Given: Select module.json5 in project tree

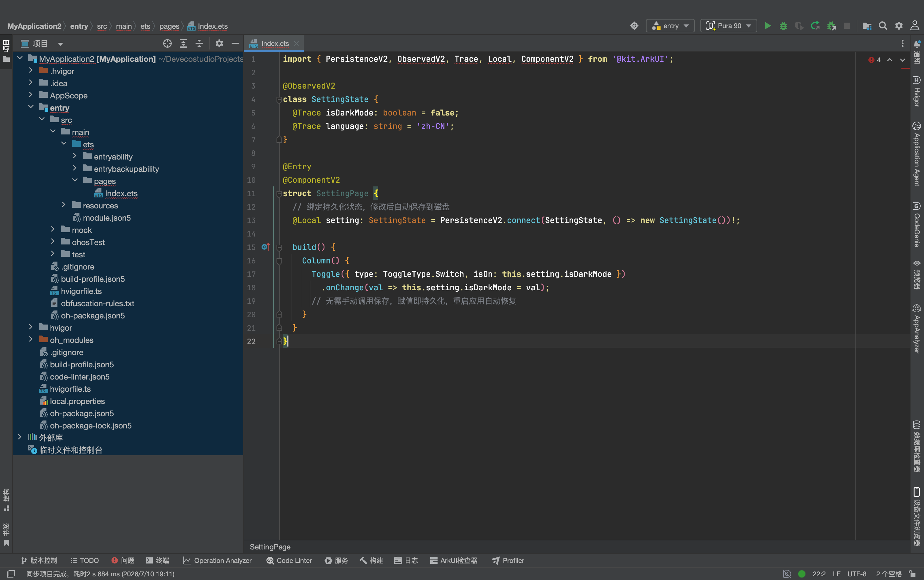Looking at the screenshot, I should pyautogui.click(x=107, y=218).
